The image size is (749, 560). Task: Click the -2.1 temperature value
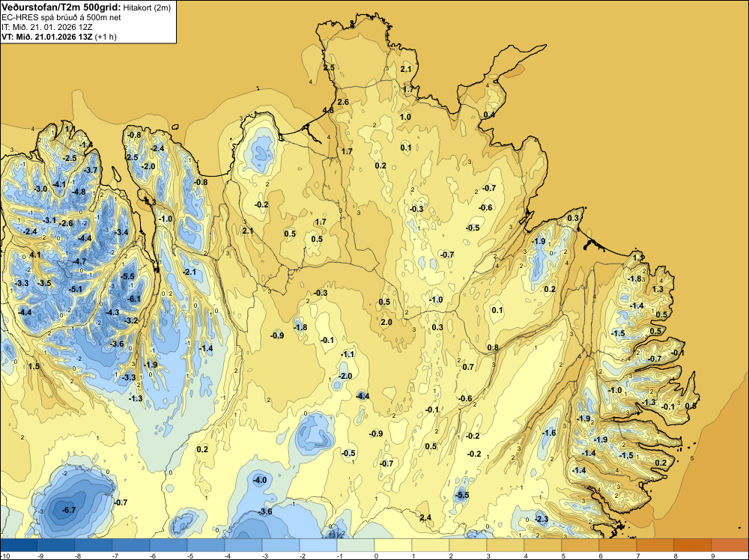189,272
